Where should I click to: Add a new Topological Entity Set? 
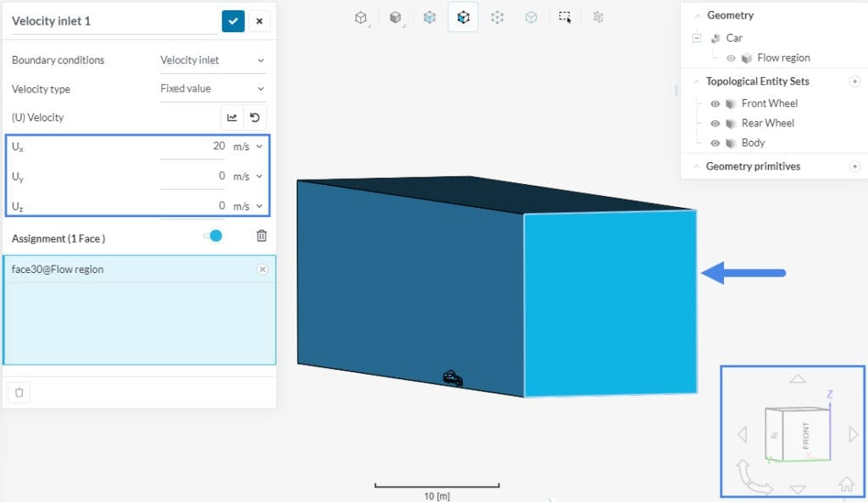(x=854, y=81)
